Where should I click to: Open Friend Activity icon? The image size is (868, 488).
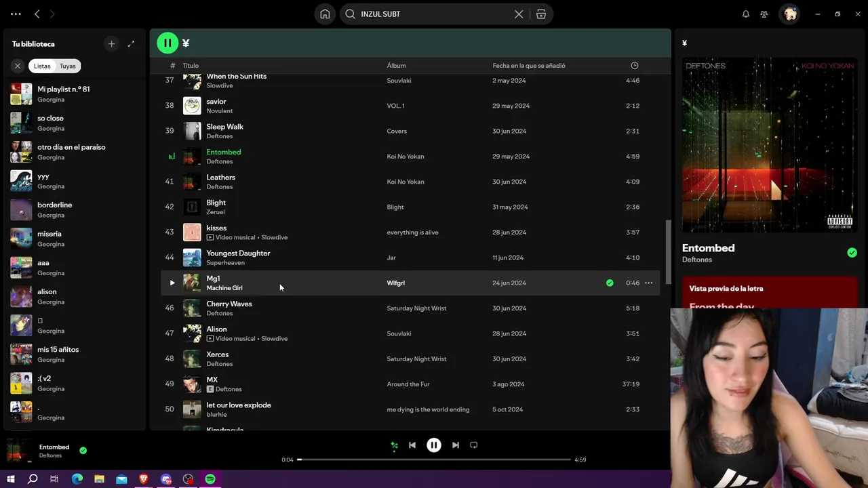coord(764,14)
